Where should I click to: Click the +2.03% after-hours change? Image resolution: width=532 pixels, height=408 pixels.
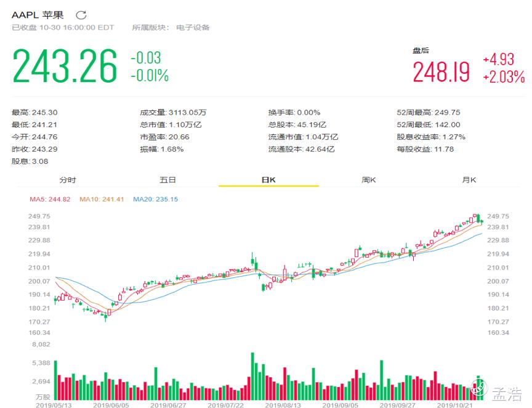click(x=504, y=77)
